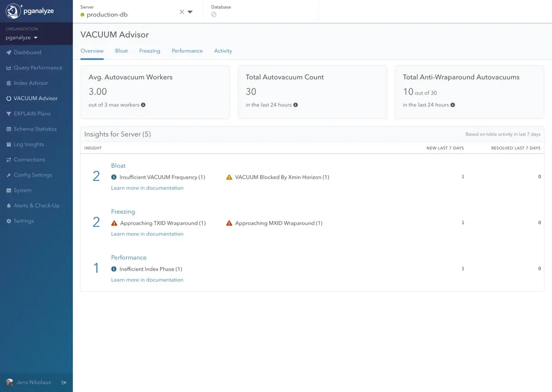
Task: Switch to the Bloat tab
Action: pos(121,51)
